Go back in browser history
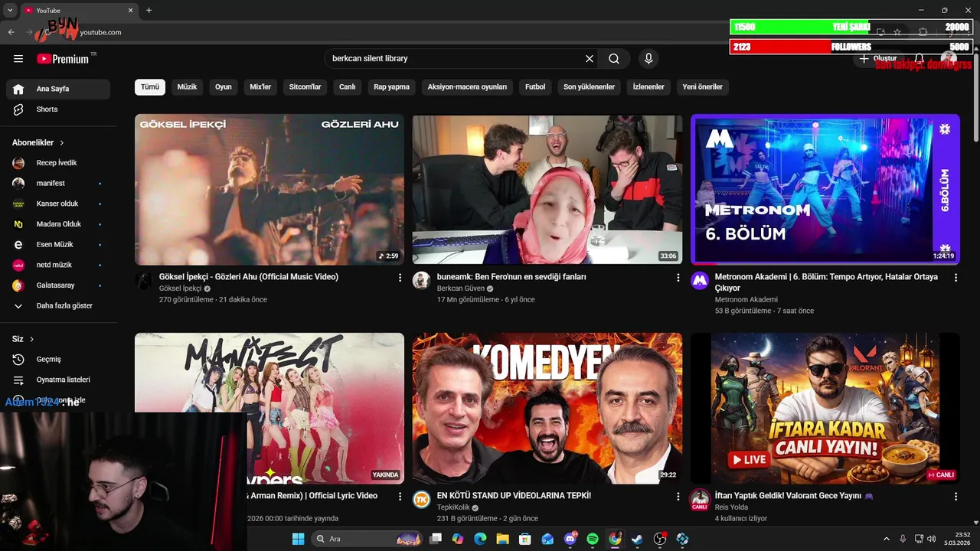 [11, 32]
